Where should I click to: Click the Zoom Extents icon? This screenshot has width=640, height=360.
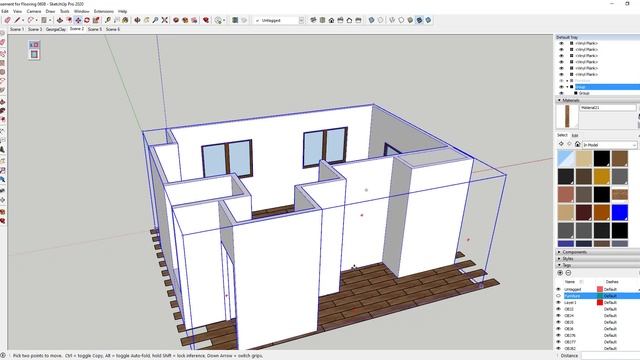[165, 20]
